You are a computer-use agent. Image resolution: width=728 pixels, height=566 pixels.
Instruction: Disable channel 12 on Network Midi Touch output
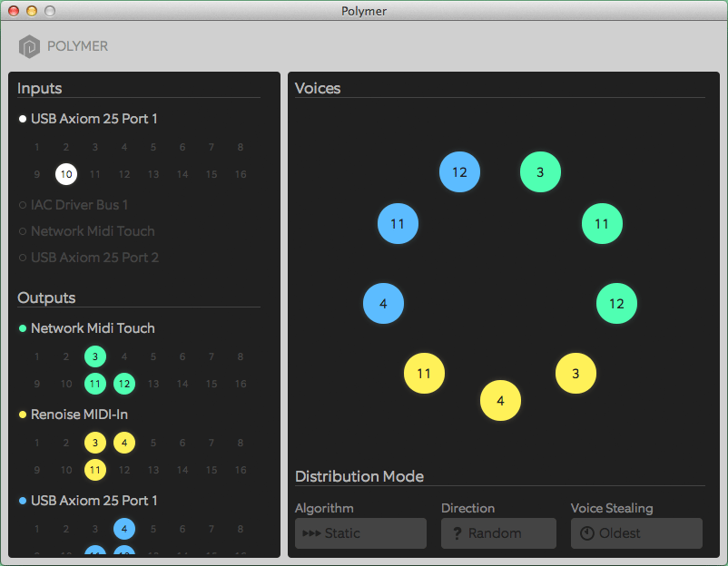(124, 384)
